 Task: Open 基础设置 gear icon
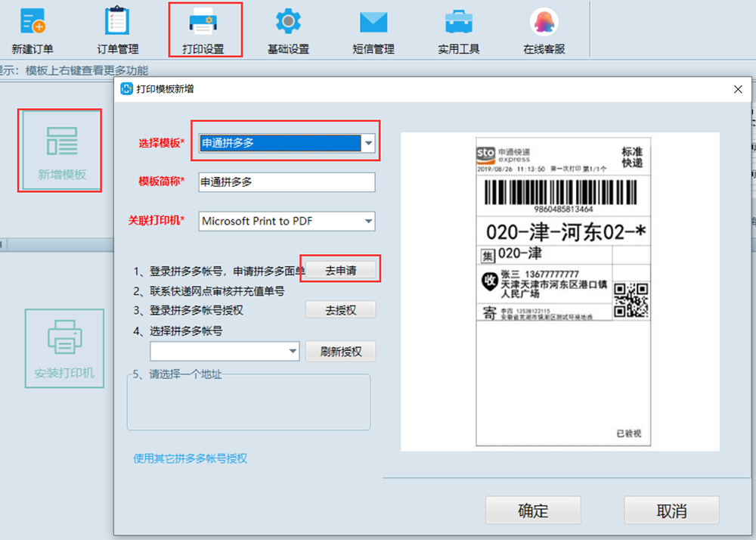[x=288, y=31]
